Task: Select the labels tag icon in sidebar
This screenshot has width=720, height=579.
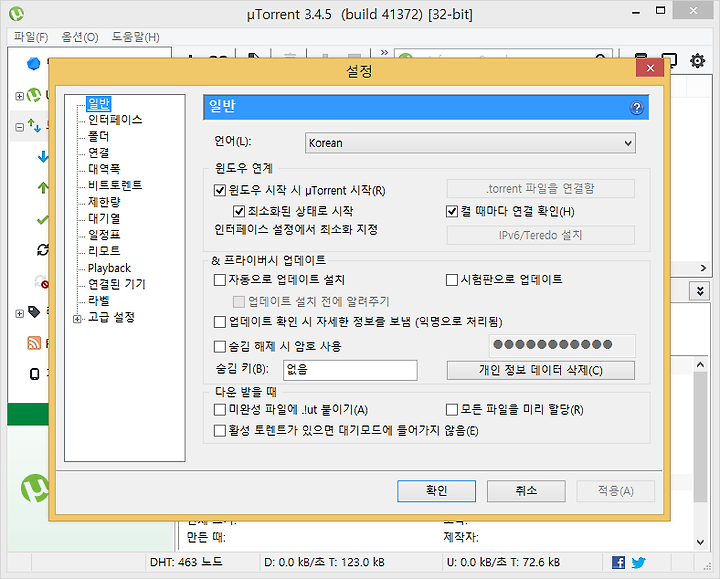Action: (34, 312)
